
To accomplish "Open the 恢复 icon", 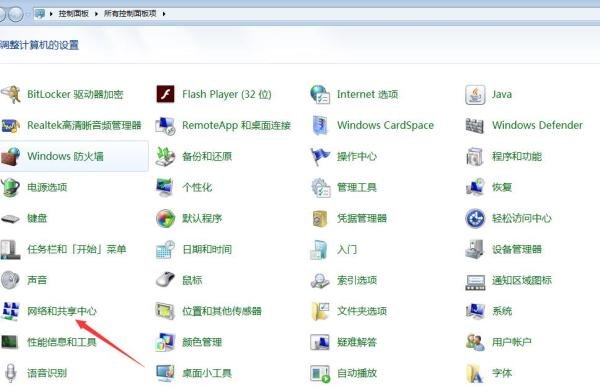I will (x=475, y=187).
